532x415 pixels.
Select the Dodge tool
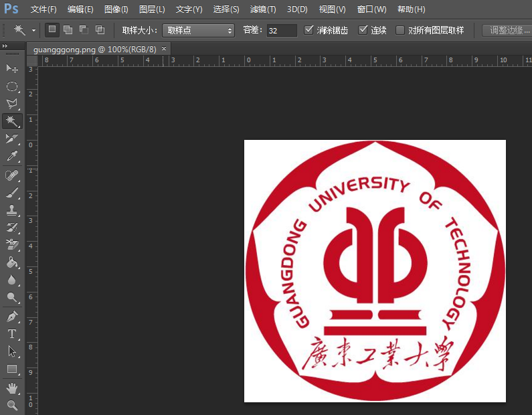click(x=12, y=297)
